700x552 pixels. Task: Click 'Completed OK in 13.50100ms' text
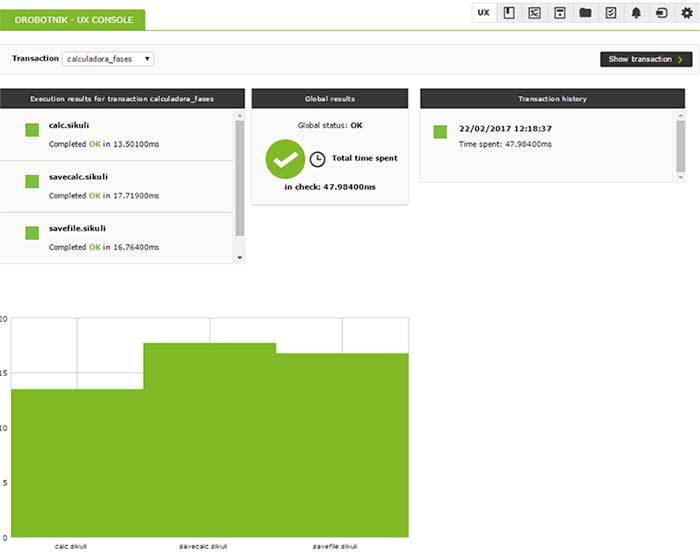coord(104,144)
